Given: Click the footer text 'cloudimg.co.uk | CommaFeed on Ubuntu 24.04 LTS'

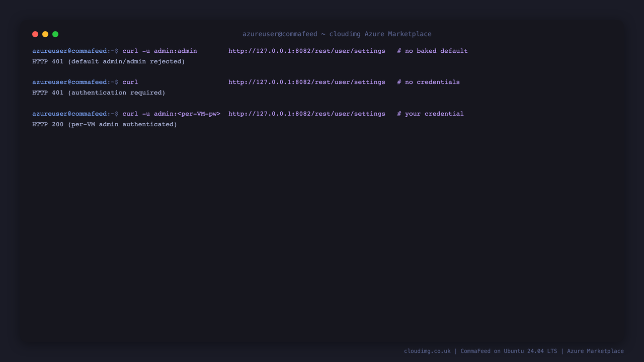Looking at the screenshot, I should (480, 351).
